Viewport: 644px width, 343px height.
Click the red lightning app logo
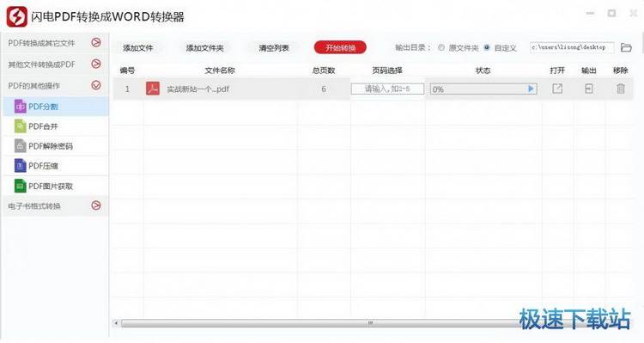(17, 17)
